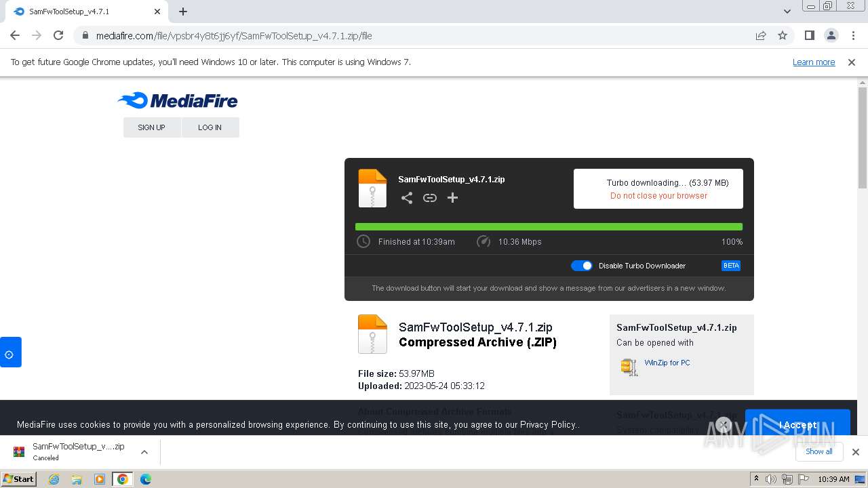Open the Learn more link
This screenshot has height=488, width=868.
pos(814,62)
